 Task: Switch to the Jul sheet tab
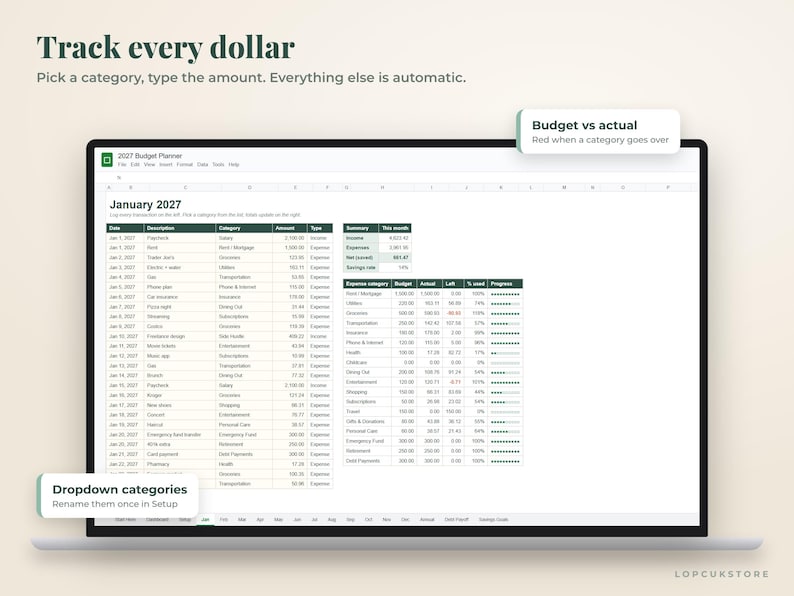pos(314,520)
